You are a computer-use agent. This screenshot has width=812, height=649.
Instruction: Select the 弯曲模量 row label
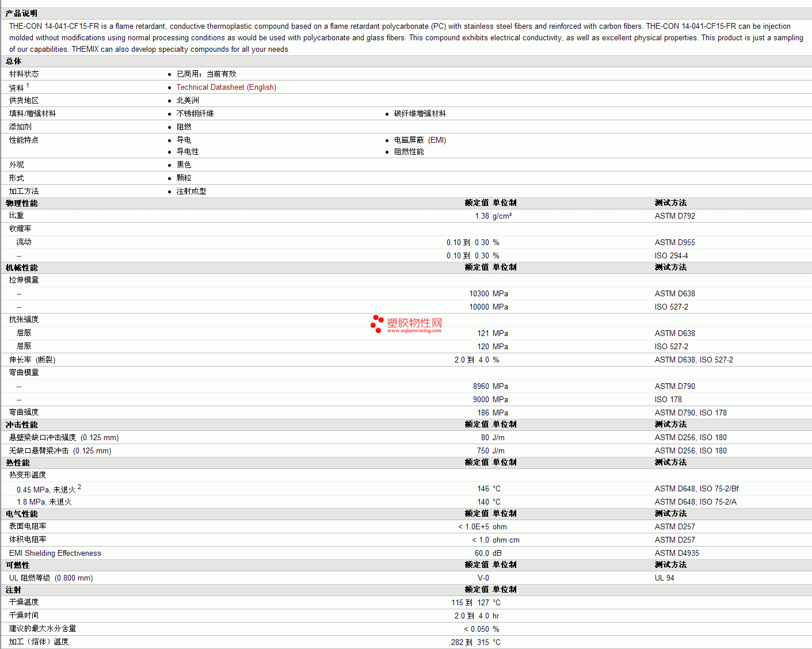click(x=24, y=373)
